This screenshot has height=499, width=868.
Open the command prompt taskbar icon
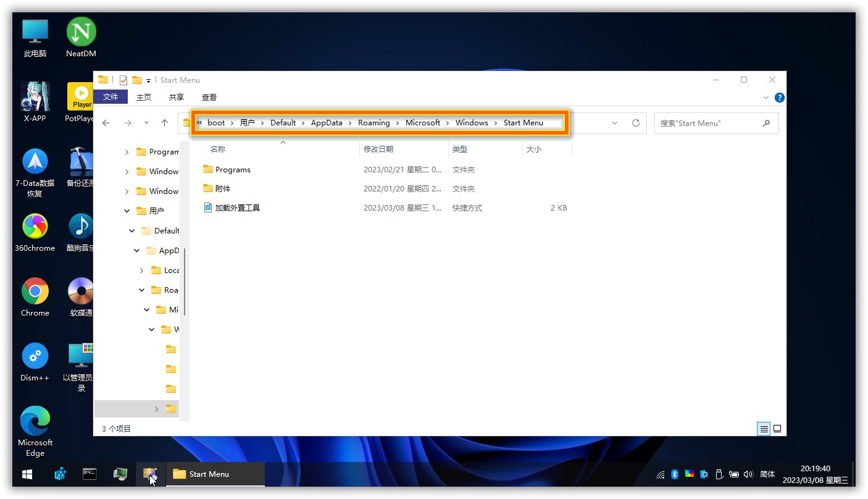(x=90, y=474)
